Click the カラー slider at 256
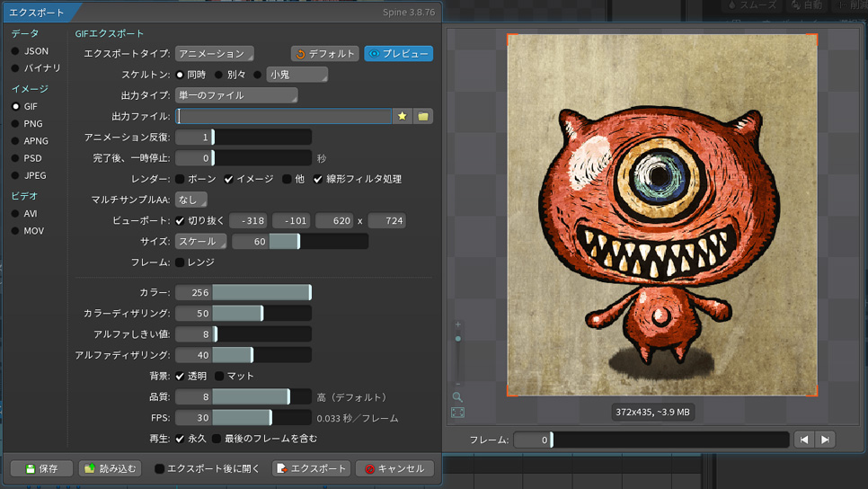The width and height of the screenshot is (868, 489). click(244, 292)
